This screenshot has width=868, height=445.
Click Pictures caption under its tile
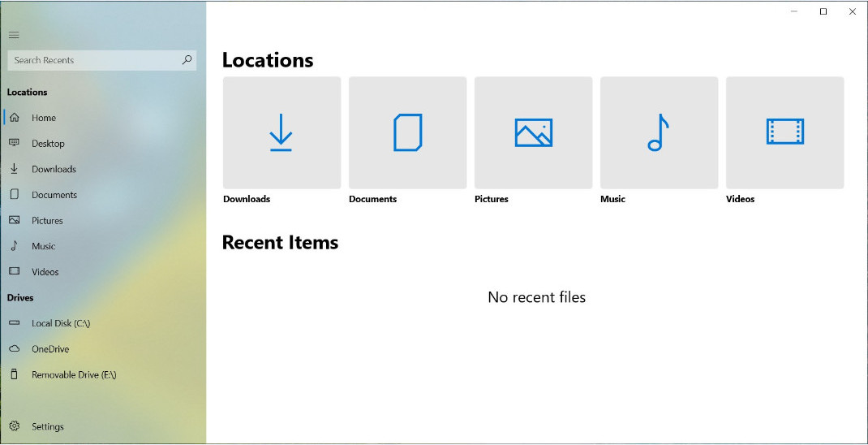pos(491,199)
